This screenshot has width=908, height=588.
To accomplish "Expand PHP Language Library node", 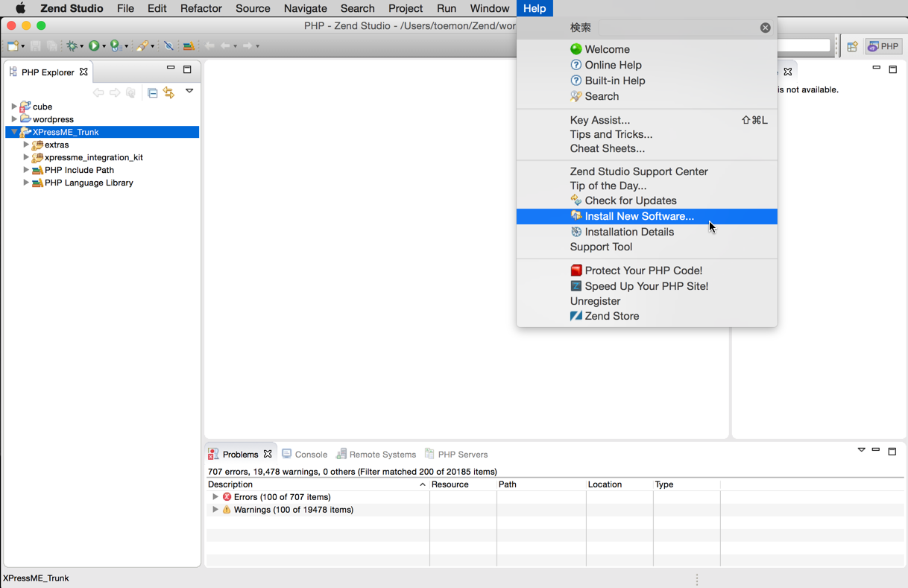I will pos(26,183).
